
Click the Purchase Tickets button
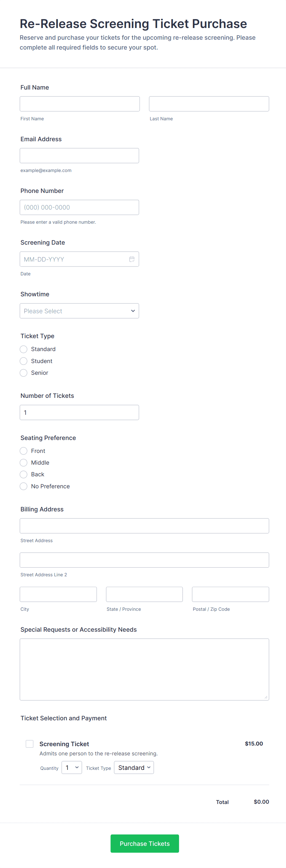(145, 843)
